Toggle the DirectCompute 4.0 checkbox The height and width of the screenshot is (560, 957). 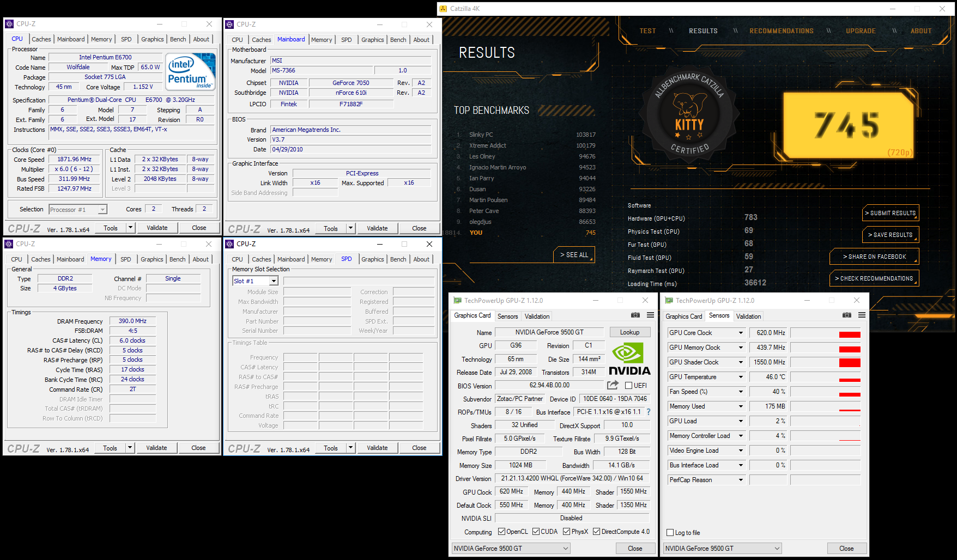pos(597,532)
